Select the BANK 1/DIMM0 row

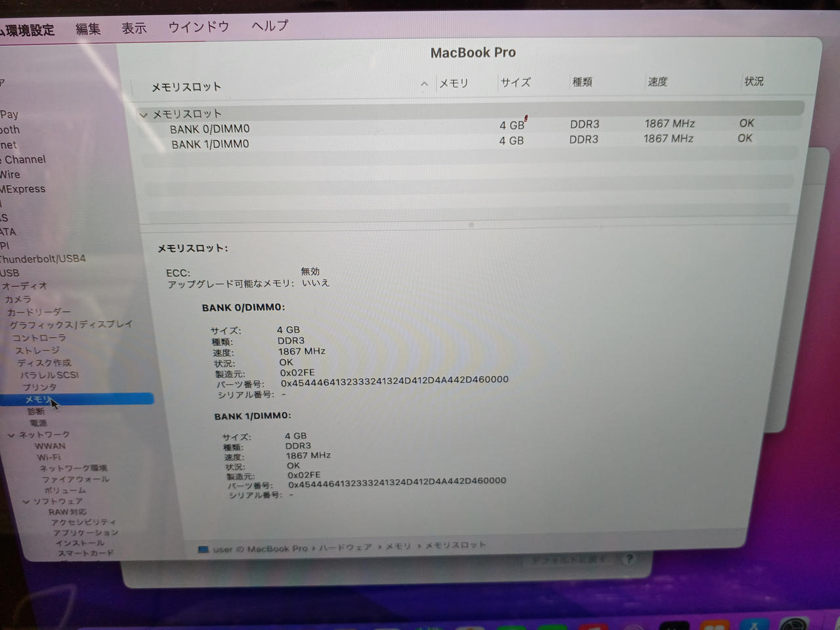[x=210, y=144]
